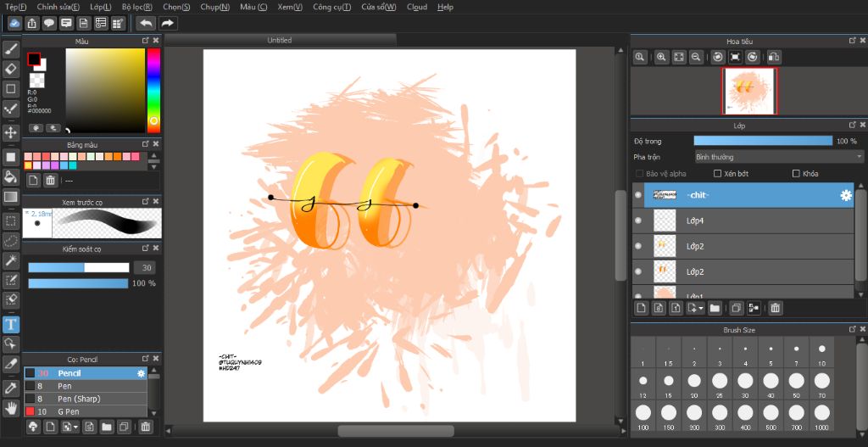This screenshot has height=447, width=868.
Task: Click the Undo arrow in top toolbar
Action: coord(145,24)
